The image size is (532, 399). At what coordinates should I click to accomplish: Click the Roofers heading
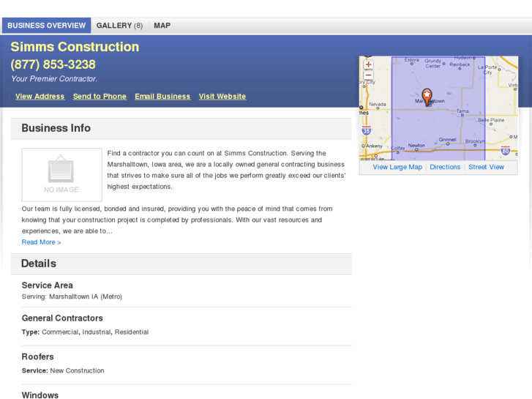click(x=37, y=357)
